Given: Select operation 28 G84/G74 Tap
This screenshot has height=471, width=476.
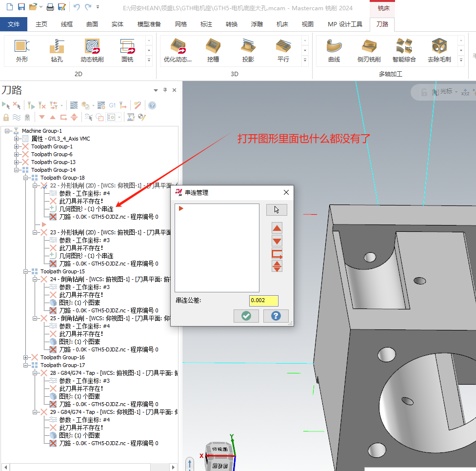Looking at the screenshot, I should click(x=114, y=373).
